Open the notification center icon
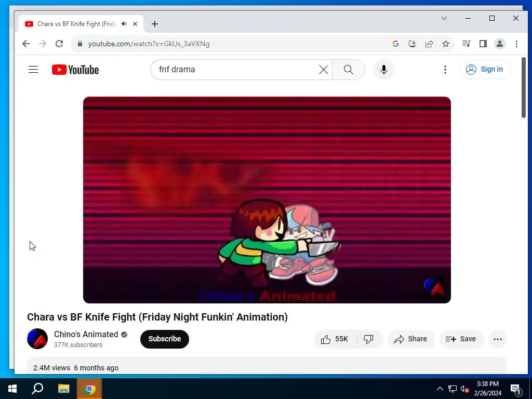Screen dimensions: 532x399 (515, 389)
